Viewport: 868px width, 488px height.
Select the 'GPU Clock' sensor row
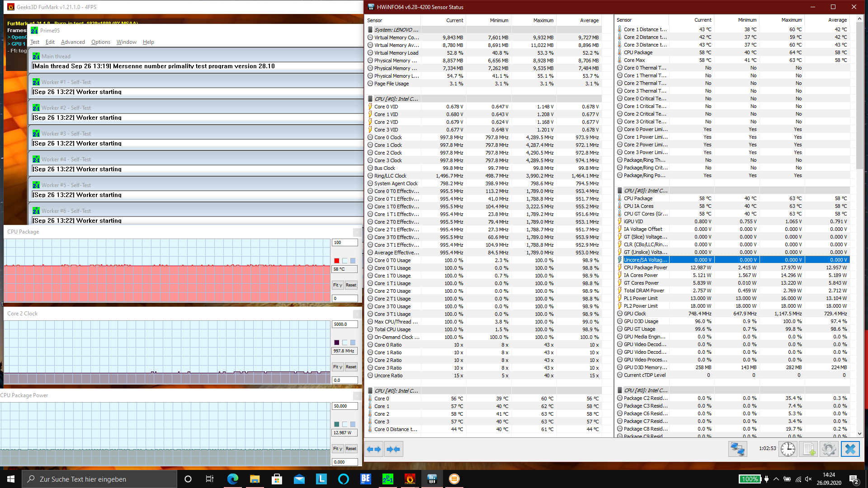click(x=733, y=314)
